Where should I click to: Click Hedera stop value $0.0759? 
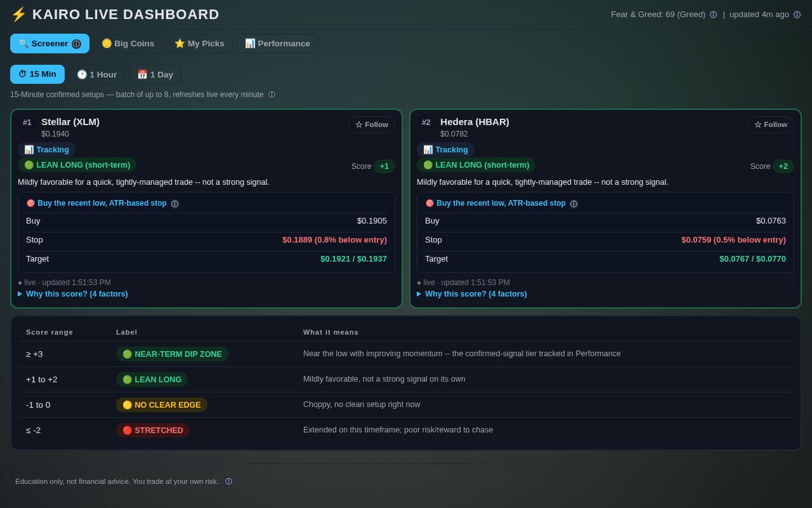pos(733,240)
